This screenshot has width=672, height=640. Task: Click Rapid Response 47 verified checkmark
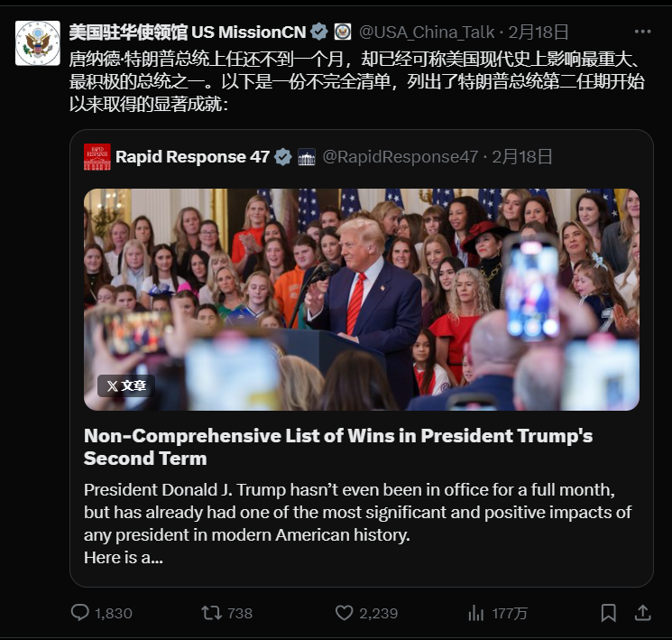click(x=283, y=156)
